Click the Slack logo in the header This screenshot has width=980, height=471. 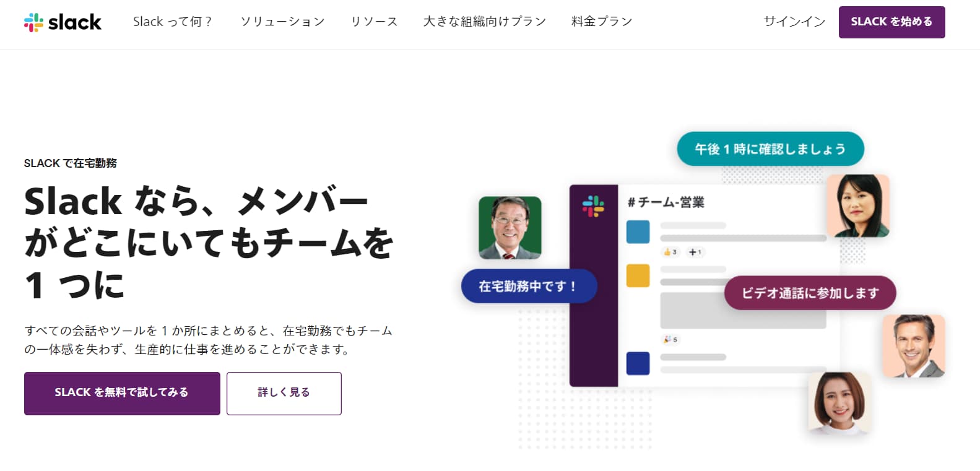click(63, 22)
